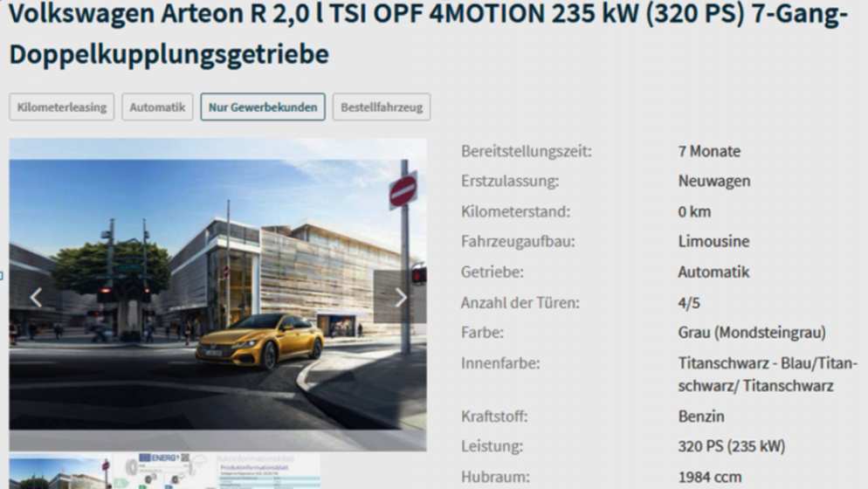The image size is (868, 489).
Task: Click the Neuwagen Erstzulassung value
Action: coord(714,181)
